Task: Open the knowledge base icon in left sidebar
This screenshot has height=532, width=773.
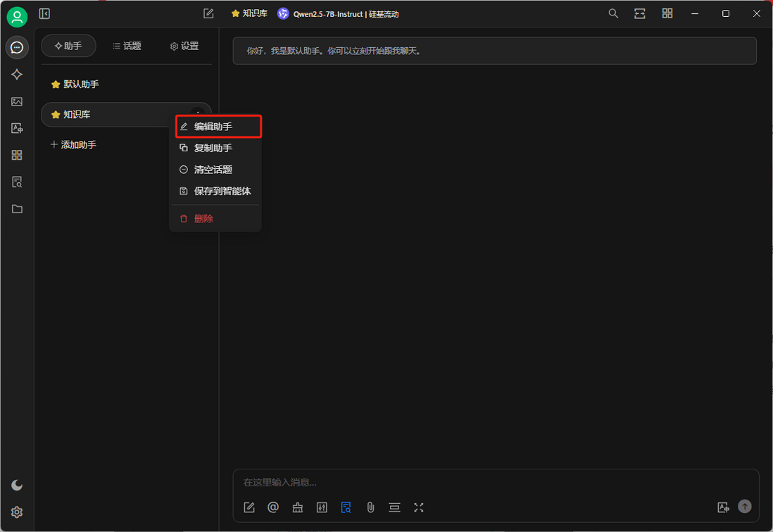Action: pos(17,182)
